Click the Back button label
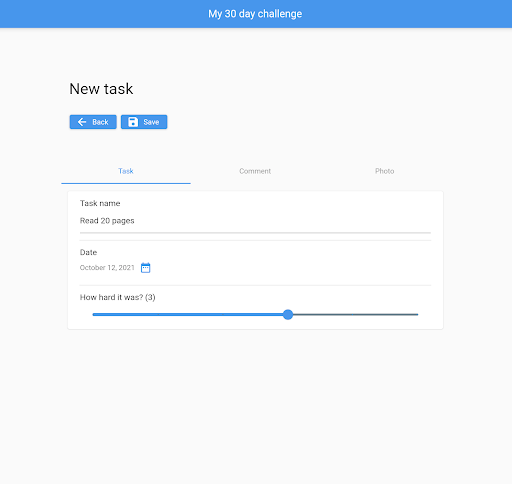The height and width of the screenshot is (484, 512). (100, 122)
